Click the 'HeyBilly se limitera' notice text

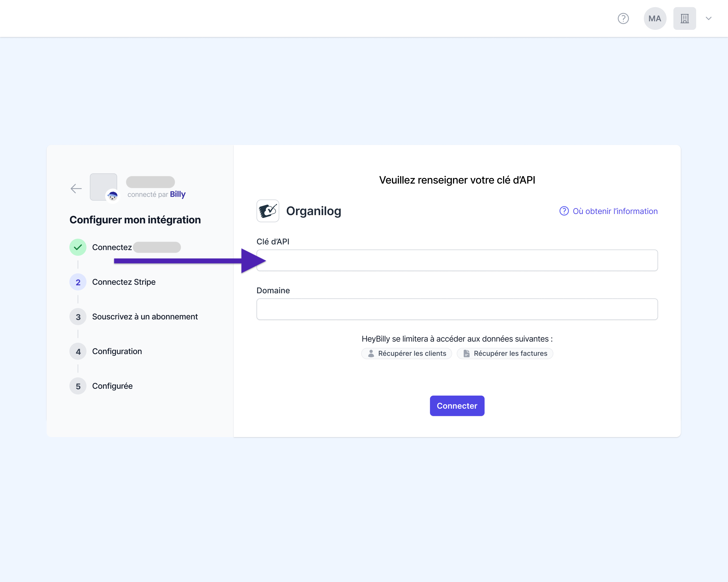(x=457, y=339)
